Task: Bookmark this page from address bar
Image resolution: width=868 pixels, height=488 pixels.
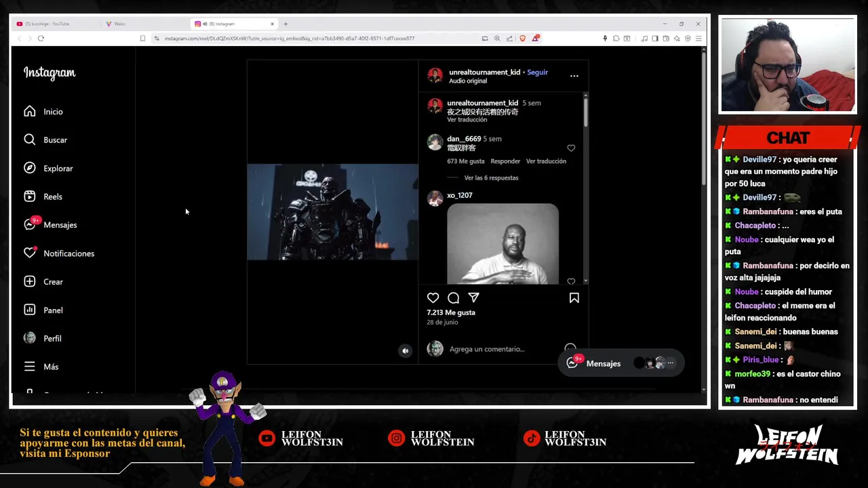Action: [x=142, y=39]
